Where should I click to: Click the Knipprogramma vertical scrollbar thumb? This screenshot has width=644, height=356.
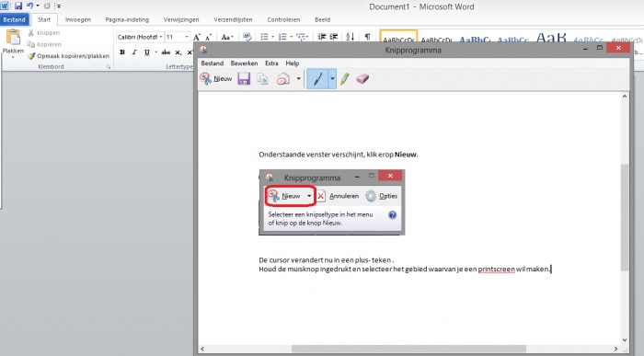[625, 217]
